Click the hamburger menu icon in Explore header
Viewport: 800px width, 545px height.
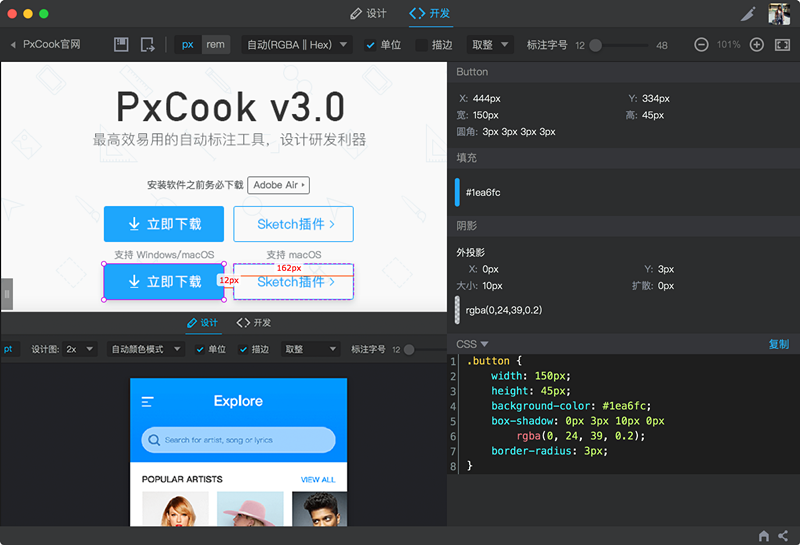(147, 402)
